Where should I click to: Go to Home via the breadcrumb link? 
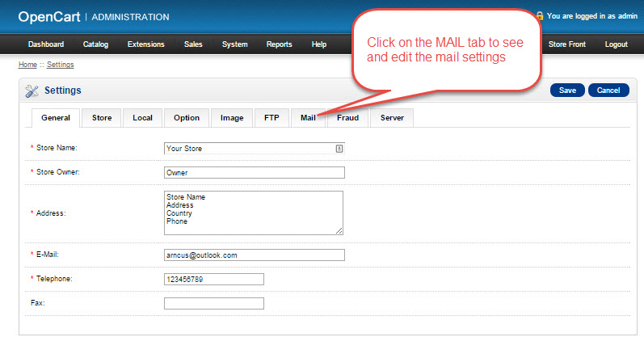pos(27,65)
